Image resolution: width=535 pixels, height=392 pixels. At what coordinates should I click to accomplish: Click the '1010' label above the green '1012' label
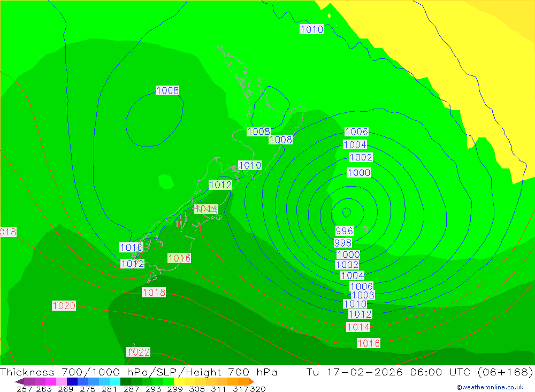(x=250, y=165)
